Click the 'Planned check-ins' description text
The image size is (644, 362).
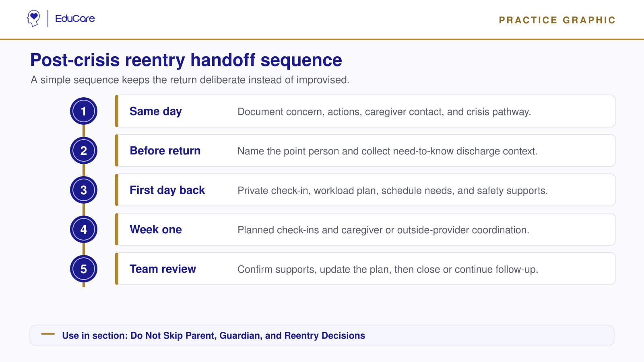(383, 230)
